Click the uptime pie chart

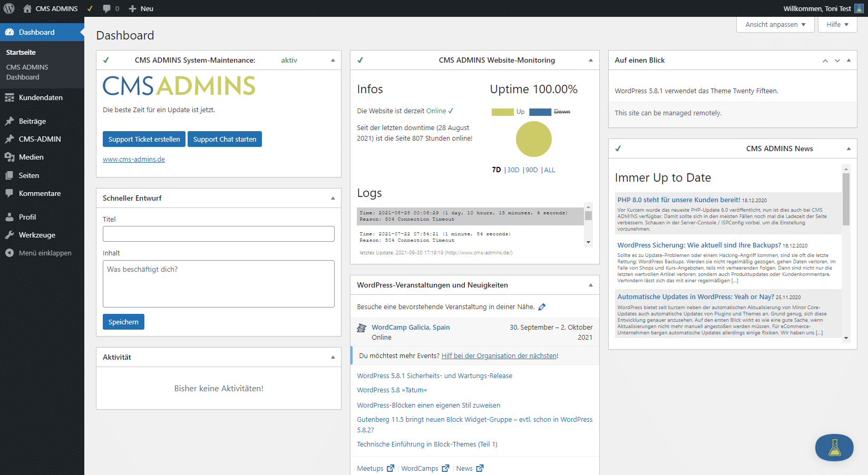click(533, 139)
